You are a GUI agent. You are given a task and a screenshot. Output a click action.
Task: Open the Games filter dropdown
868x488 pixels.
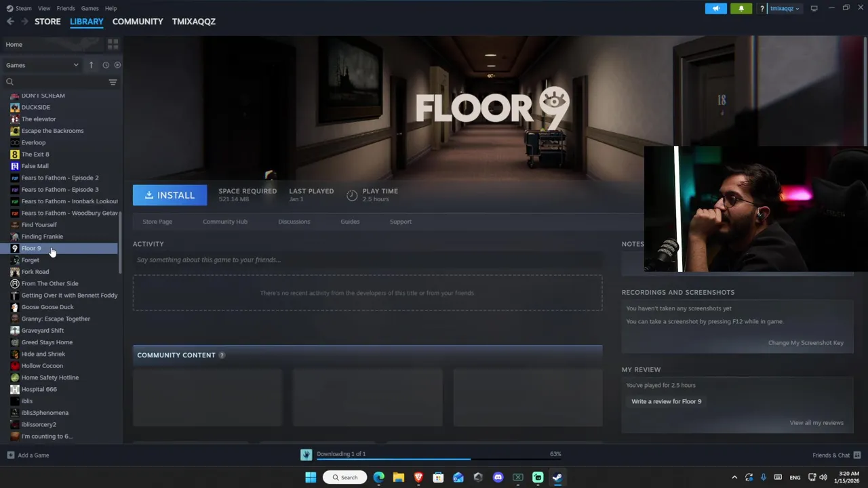(x=42, y=65)
